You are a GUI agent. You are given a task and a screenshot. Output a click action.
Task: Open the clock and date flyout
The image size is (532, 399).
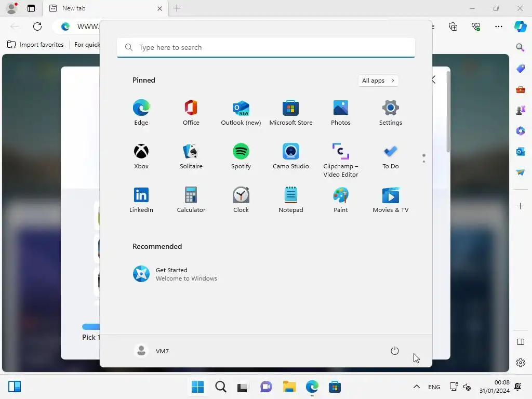point(495,387)
